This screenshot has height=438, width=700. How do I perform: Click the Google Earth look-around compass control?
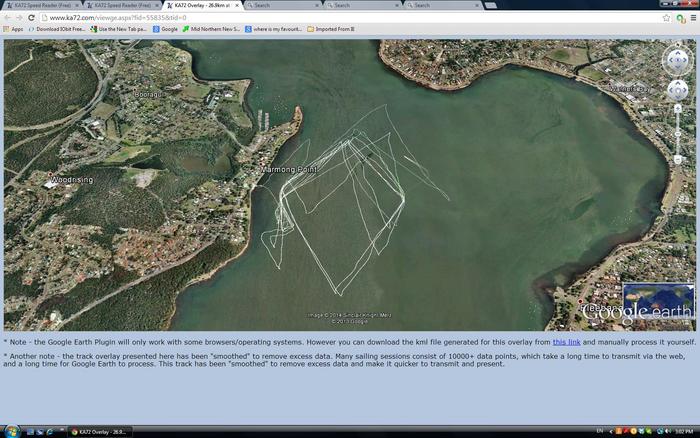pos(677,62)
